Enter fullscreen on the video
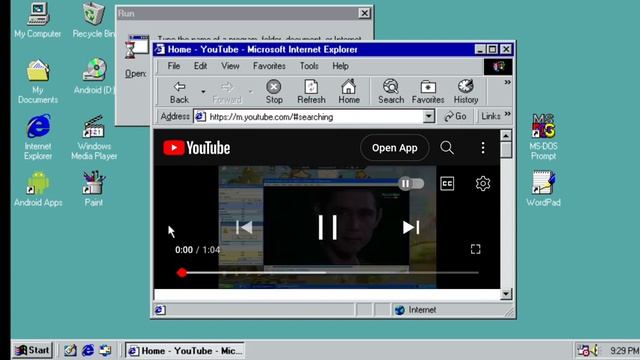The image size is (640, 360). [476, 249]
